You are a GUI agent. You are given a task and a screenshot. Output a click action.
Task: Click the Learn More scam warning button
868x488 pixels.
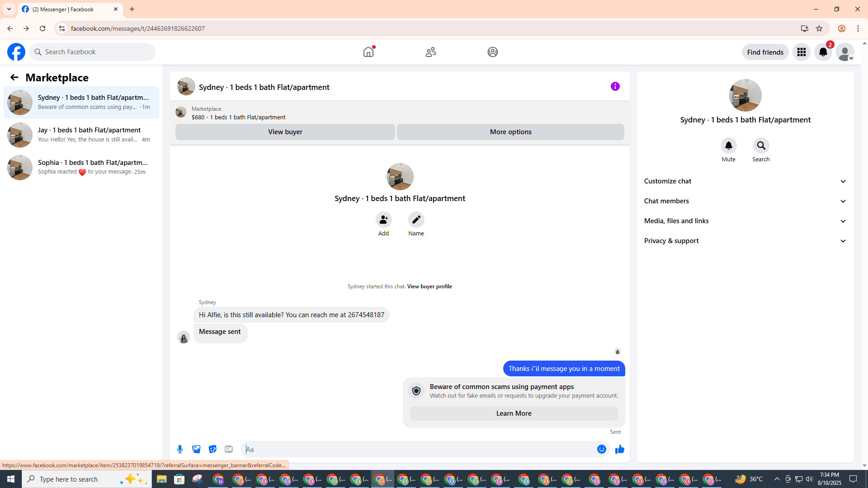(x=514, y=413)
